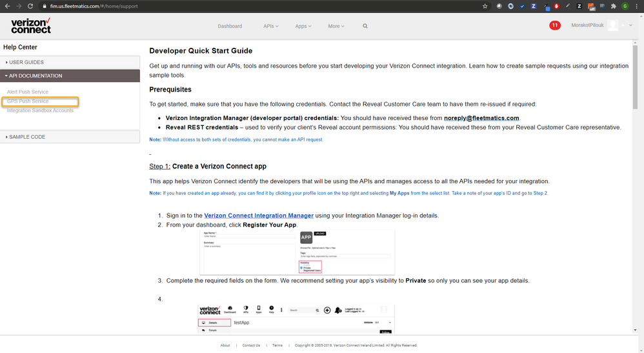The width and height of the screenshot is (644, 353).
Task: Reload the page with the browser refresh icon
Action: click(x=30, y=6)
